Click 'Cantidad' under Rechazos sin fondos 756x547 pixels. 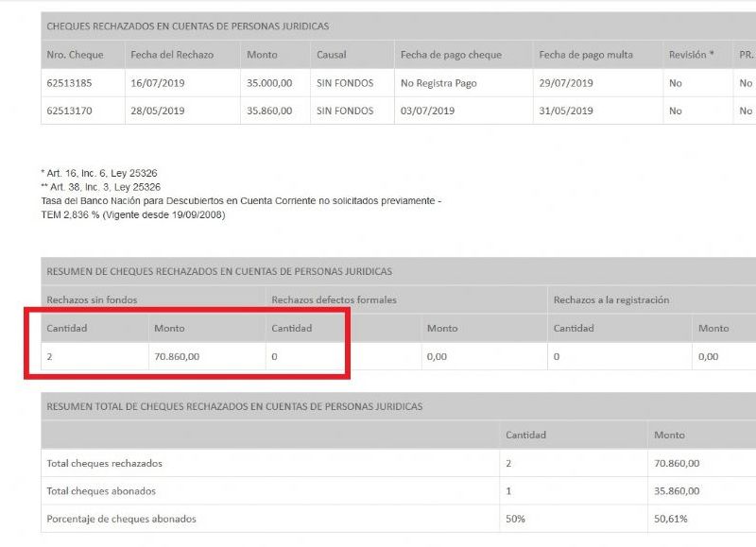(66, 328)
